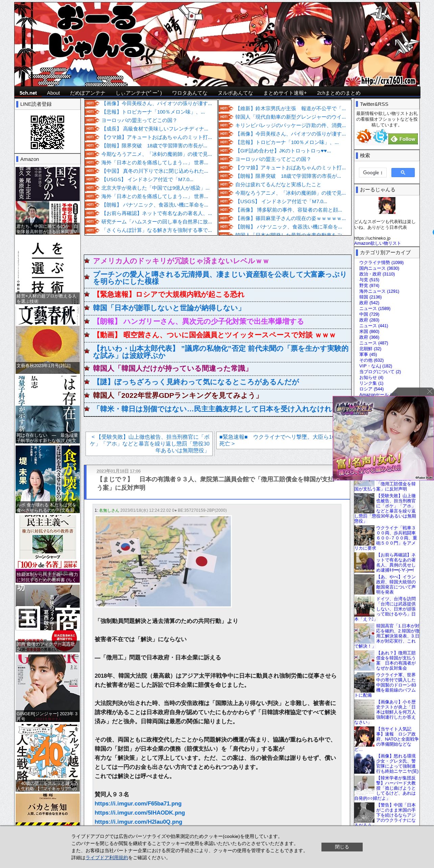This screenshot has height=868, width=434.
Task: Open the ライブドア利用規約 link
Action: click(x=107, y=858)
